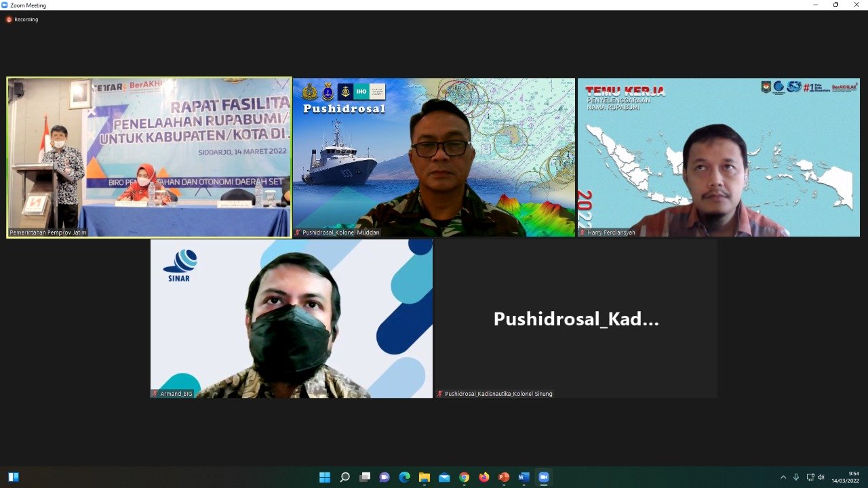Open the Windows Start menu
868x488 pixels.
325,477
